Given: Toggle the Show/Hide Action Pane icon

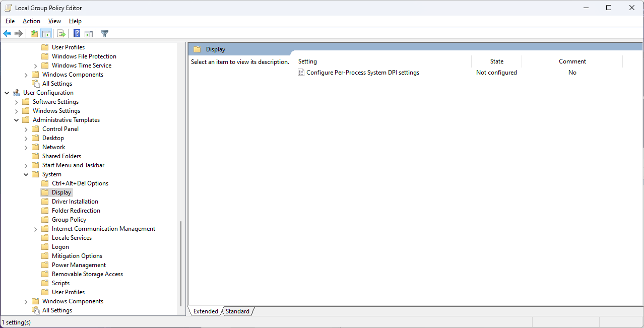Looking at the screenshot, I should 89,34.
